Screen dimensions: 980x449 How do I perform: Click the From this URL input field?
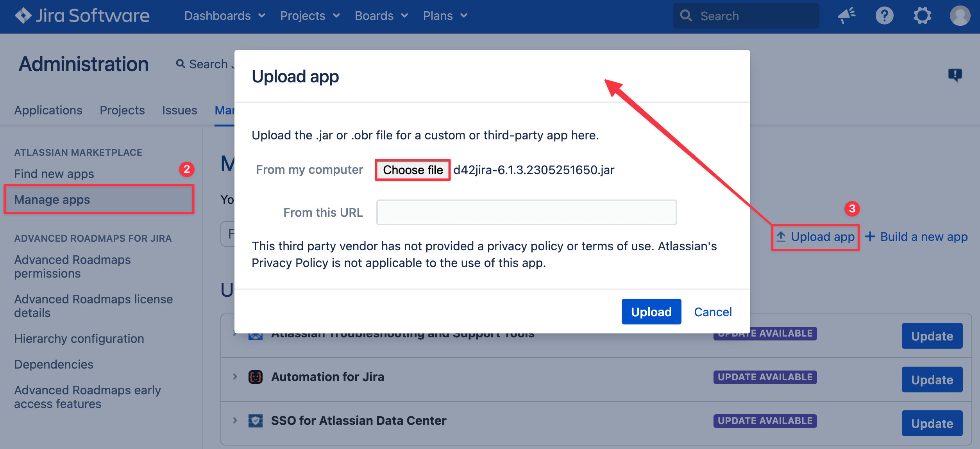(526, 212)
